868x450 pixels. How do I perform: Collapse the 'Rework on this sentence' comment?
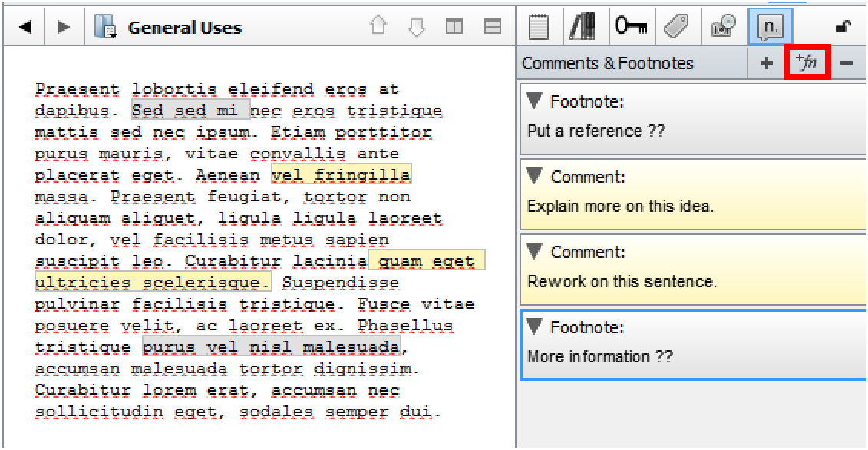[x=534, y=252]
